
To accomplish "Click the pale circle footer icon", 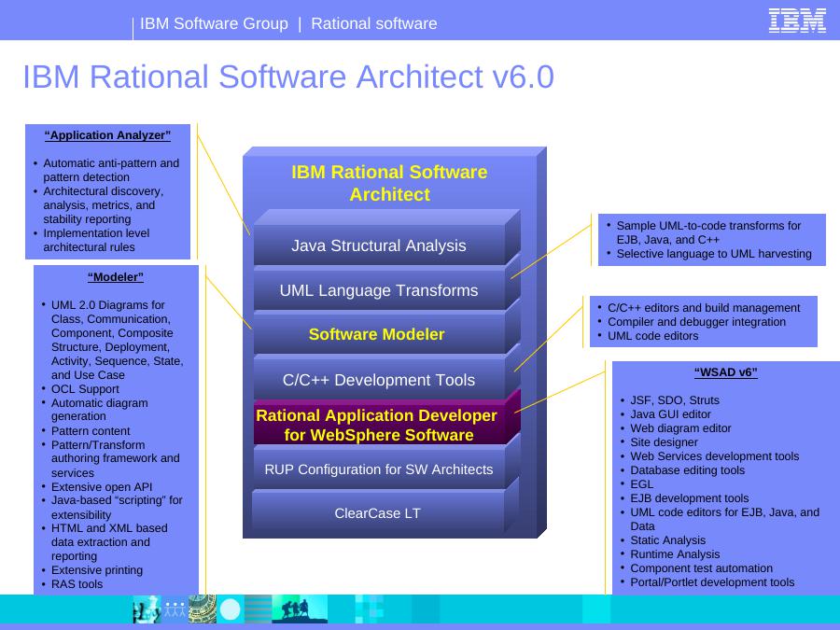I will [231, 609].
